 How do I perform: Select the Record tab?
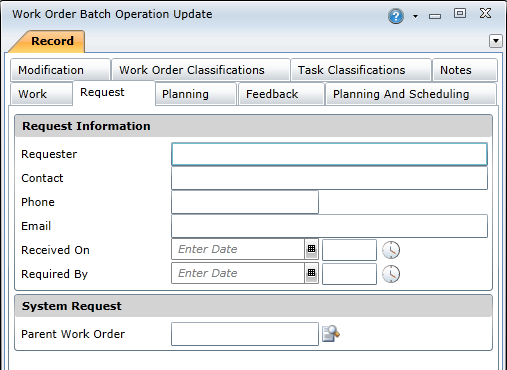click(x=52, y=41)
